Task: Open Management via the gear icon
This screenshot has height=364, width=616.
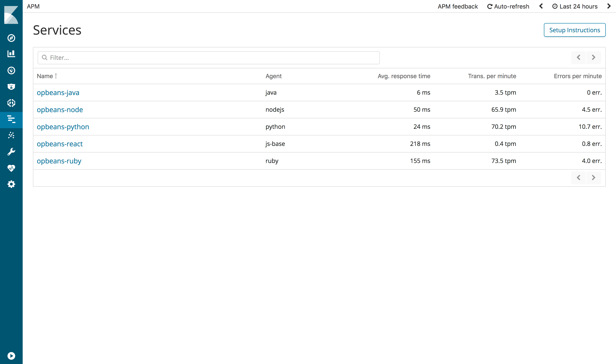Action: [x=11, y=184]
